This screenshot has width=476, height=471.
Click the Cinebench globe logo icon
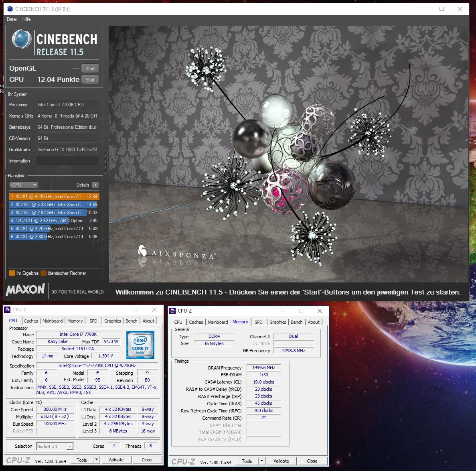point(22,39)
